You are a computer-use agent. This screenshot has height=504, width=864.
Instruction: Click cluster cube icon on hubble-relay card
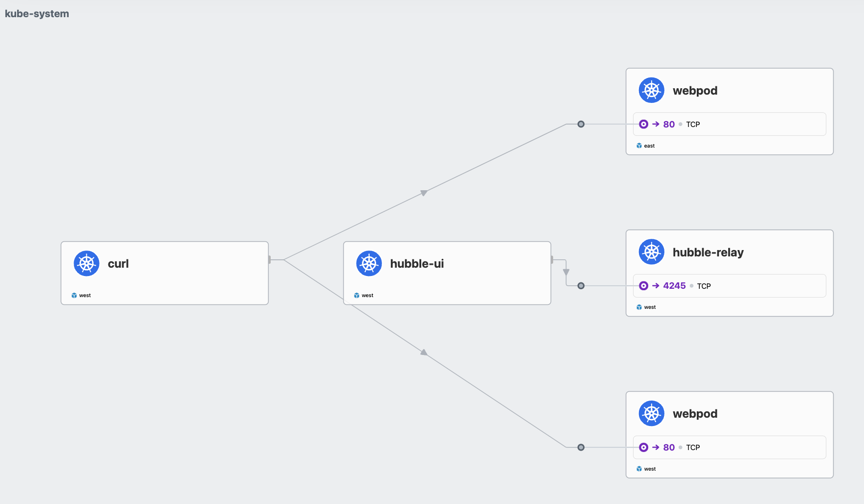[639, 307]
